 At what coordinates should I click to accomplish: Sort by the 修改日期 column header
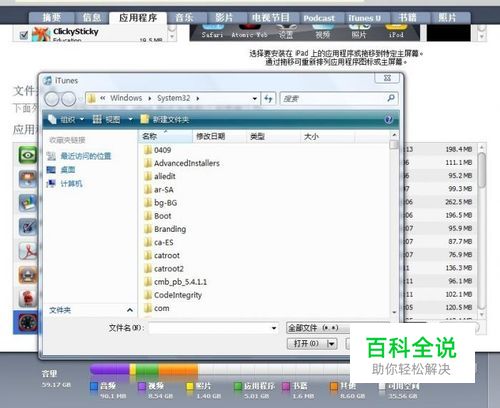coord(219,136)
